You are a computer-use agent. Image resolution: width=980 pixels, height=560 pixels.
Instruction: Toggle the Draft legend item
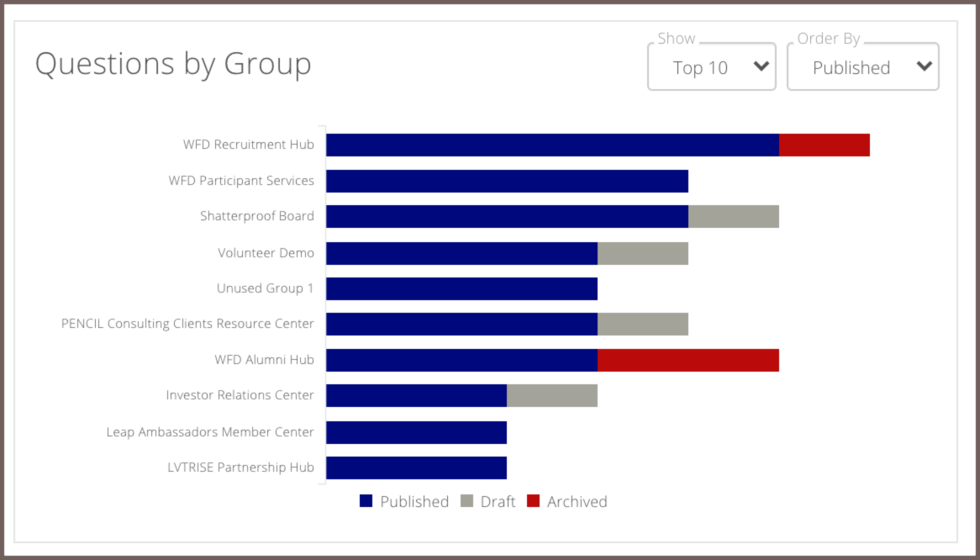(x=488, y=501)
